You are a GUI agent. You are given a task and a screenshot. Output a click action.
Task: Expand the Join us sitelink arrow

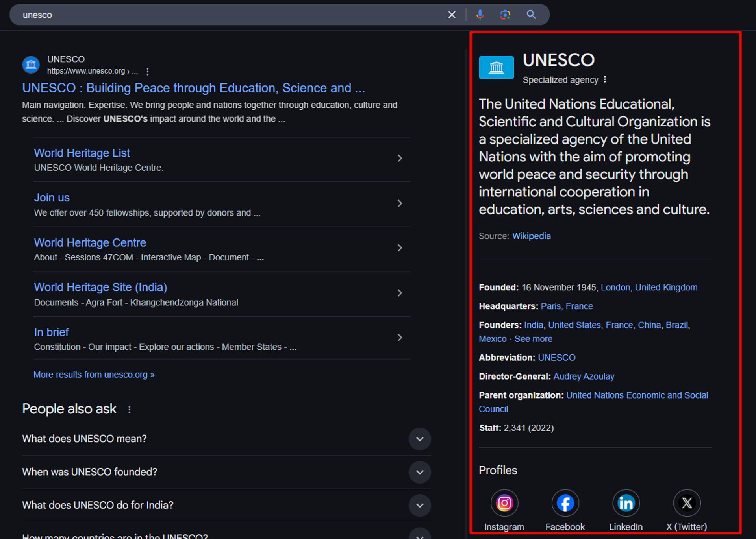400,203
